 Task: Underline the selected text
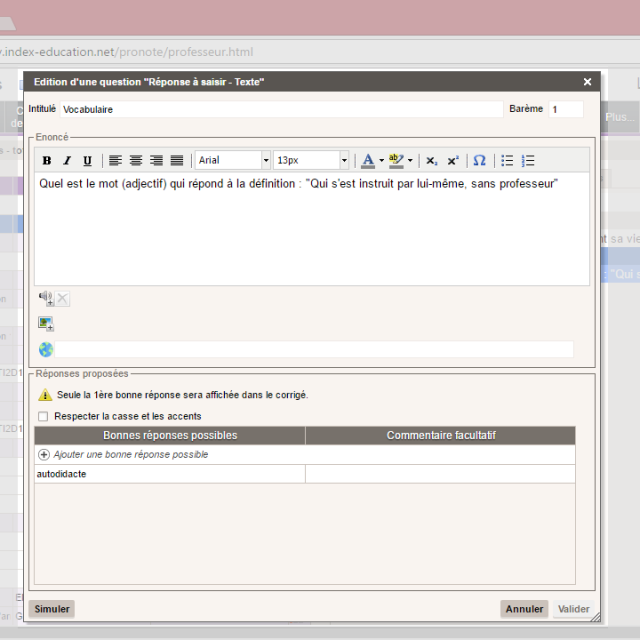87,161
